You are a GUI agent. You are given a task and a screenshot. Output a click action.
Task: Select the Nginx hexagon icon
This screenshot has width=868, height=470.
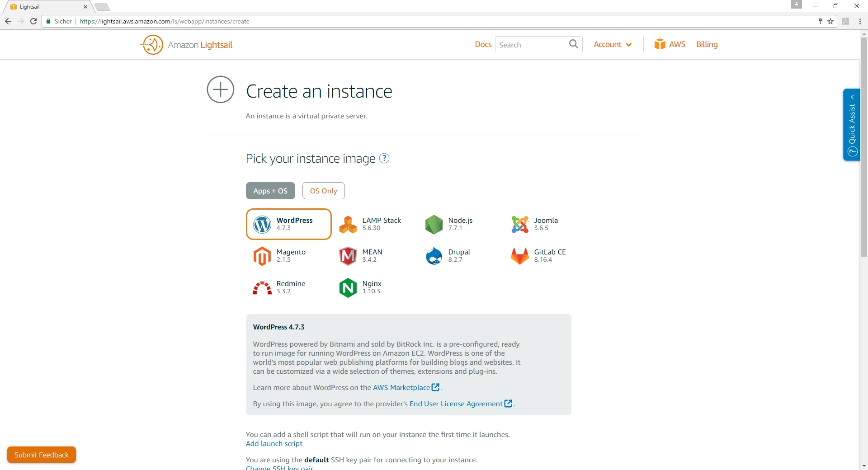pos(348,287)
